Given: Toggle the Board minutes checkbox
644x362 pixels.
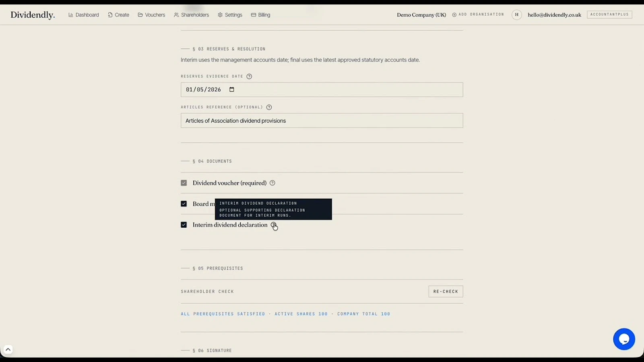Looking at the screenshot, I should coord(184,204).
